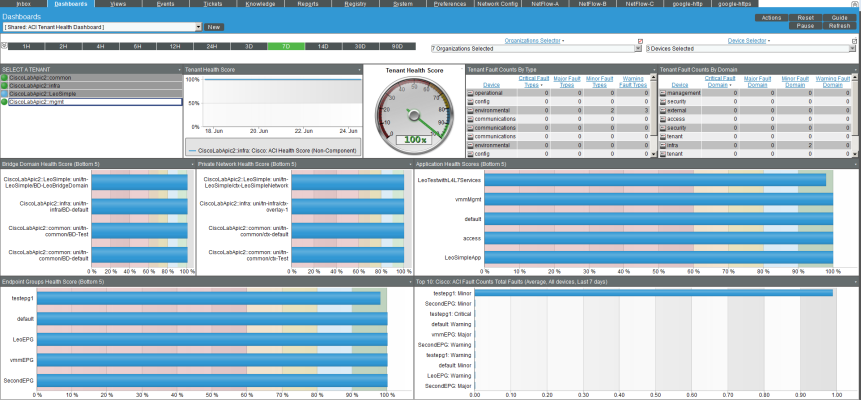The height and width of the screenshot is (400, 861).
Task: Set time range to 90D
Action: coord(397,46)
